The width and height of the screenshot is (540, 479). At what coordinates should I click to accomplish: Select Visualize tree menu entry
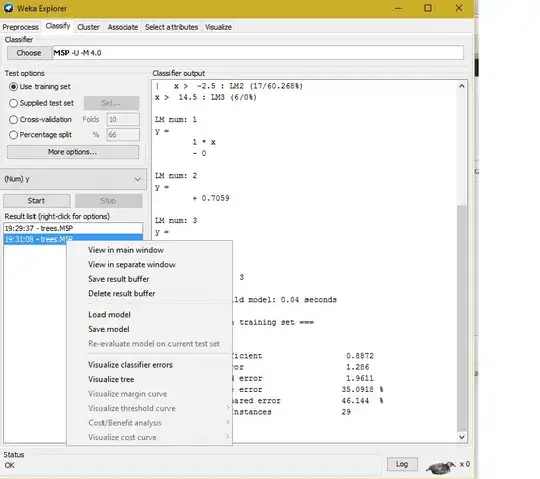pyautogui.click(x=111, y=379)
